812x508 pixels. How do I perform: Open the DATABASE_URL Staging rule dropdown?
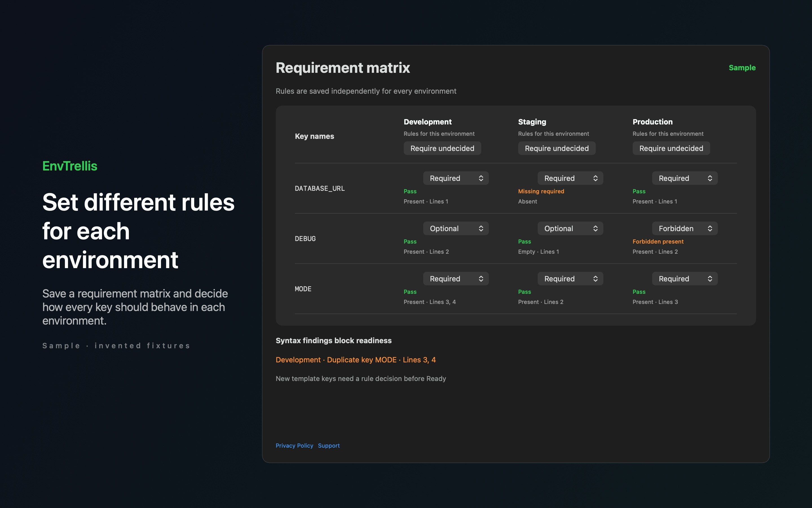click(x=570, y=178)
